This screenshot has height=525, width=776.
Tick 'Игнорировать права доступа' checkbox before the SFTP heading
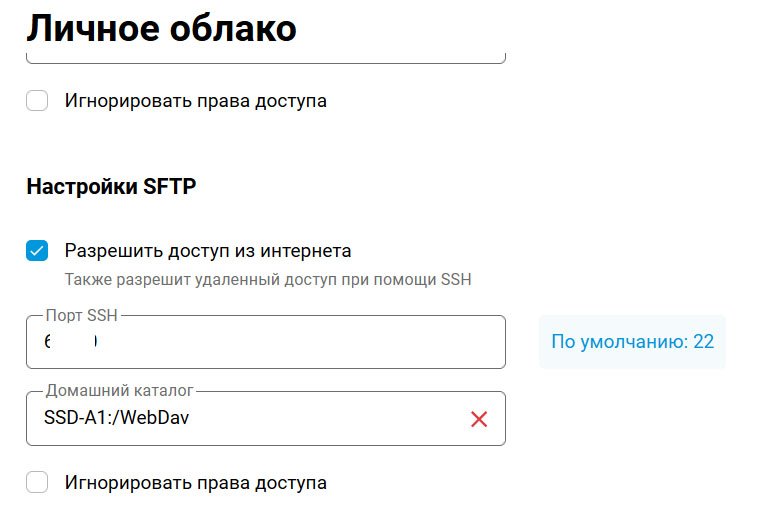point(37,100)
